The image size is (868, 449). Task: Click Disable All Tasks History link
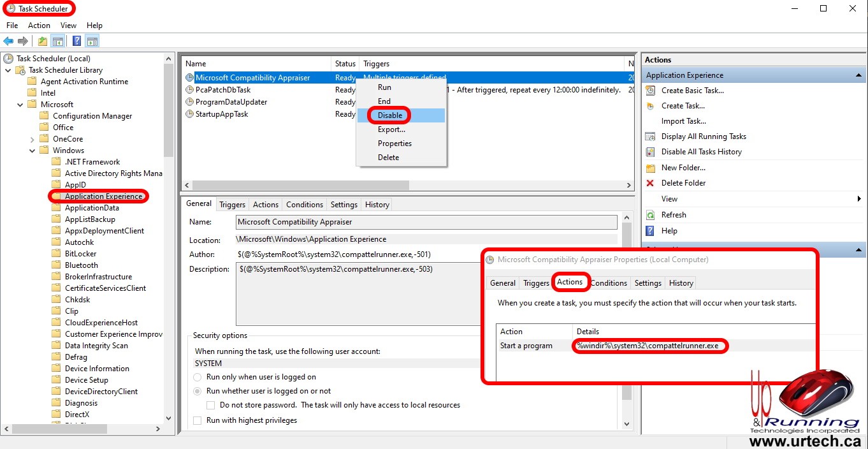(701, 152)
